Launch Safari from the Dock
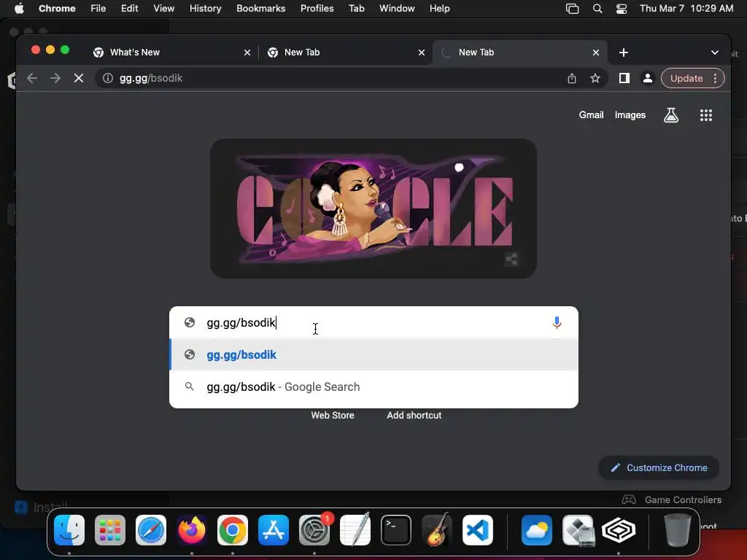This screenshot has height=560, width=747. click(x=151, y=530)
